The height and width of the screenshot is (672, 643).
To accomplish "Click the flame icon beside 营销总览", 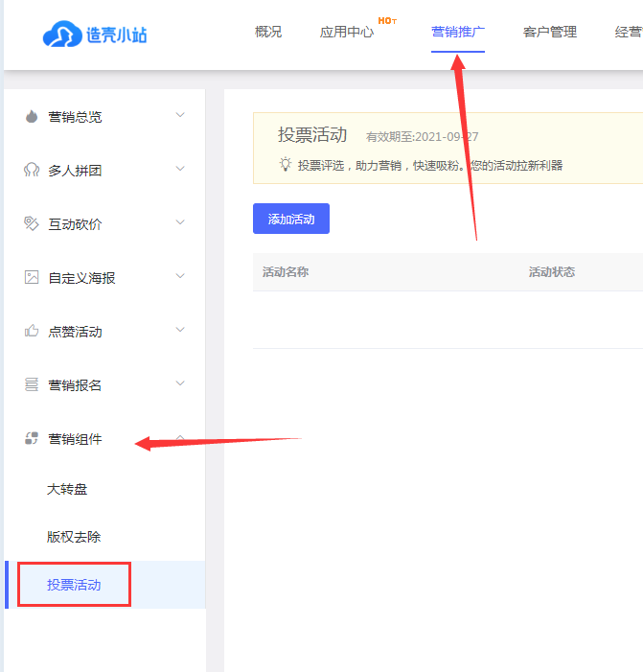I will pyautogui.click(x=32, y=116).
